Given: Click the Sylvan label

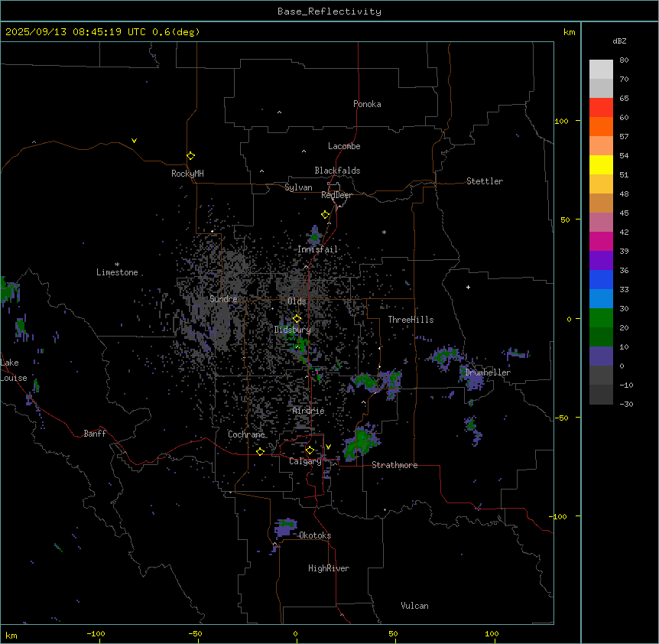Looking at the screenshot, I should click(298, 187).
